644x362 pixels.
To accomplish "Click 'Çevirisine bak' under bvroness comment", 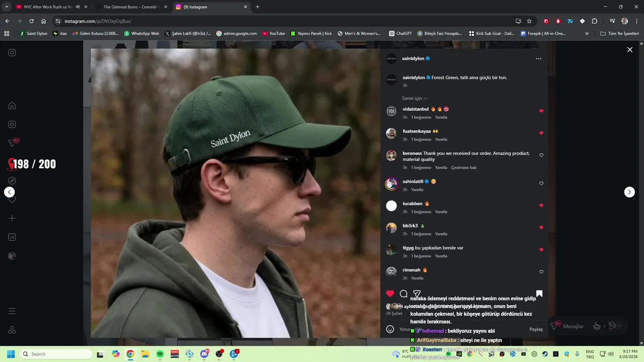I will coord(464,167).
